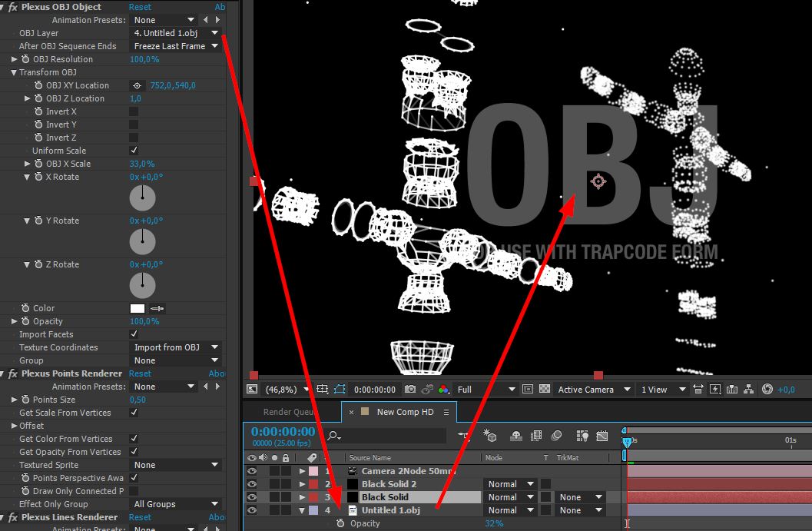Uncheck Get Scale From Vertices
The height and width of the screenshot is (531, 812).
point(134,413)
